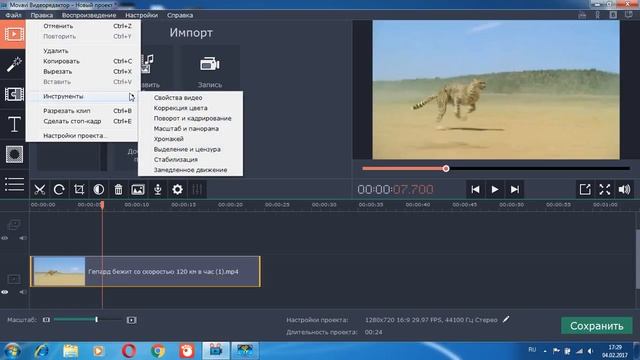
Task: Choose Отменить from the menu
Action: point(83,26)
